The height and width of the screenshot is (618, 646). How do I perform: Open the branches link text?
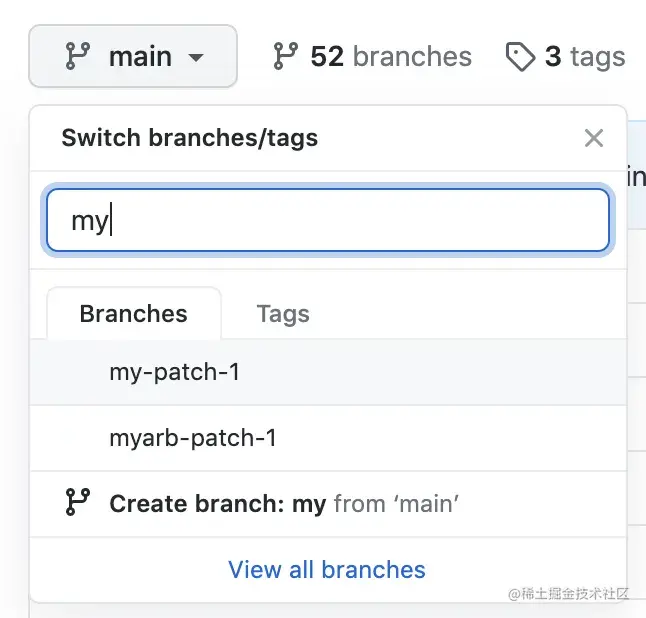point(412,57)
